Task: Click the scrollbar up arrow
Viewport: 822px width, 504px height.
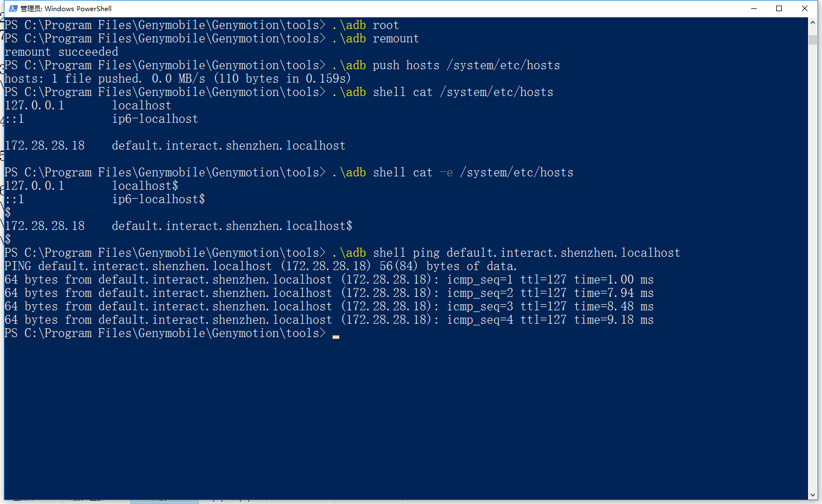Action: click(x=813, y=22)
